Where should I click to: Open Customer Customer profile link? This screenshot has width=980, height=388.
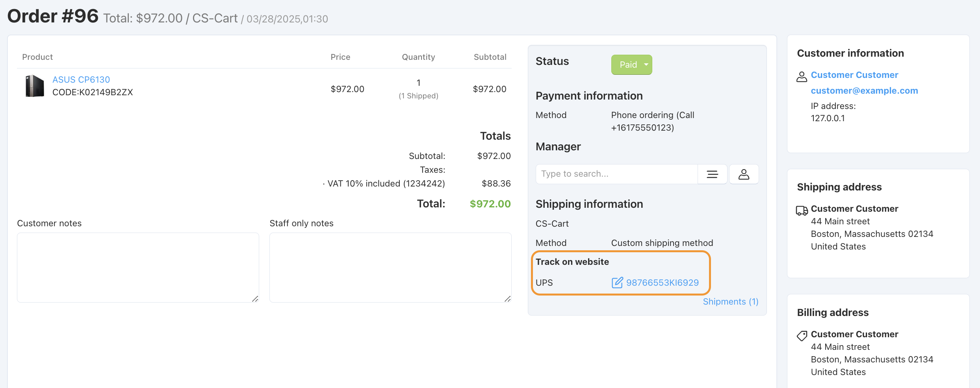coord(854,75)
